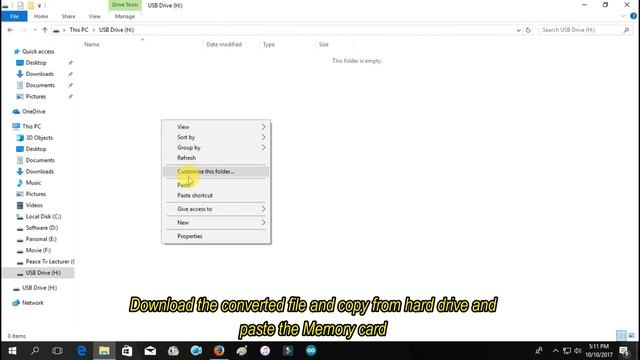Open the Share ribbon tab

tap(68, 16)
